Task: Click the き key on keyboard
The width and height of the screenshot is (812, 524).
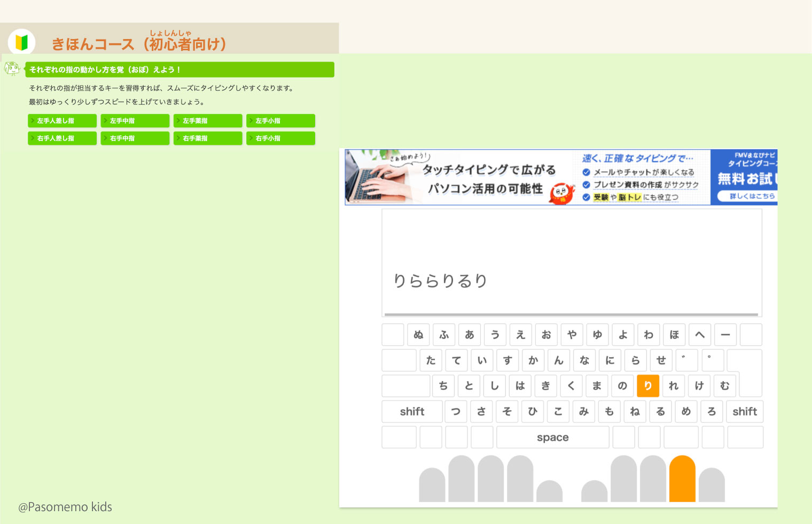Action: [546, 386]
